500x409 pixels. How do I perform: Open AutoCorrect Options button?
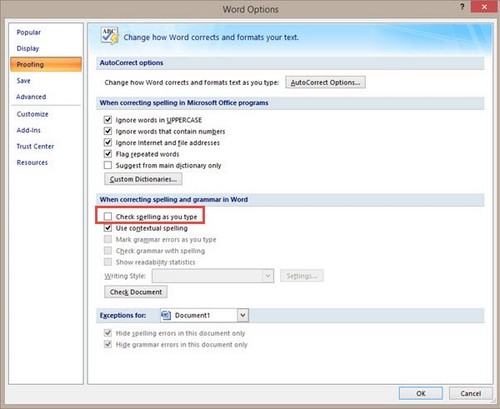[x=325, y=82]
